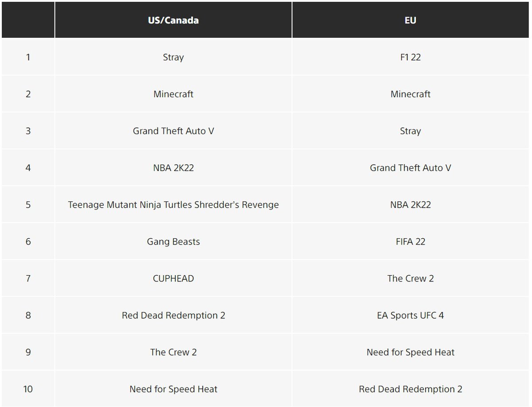
Task: Select Stray in the EU column
Action: pos(411,131)
